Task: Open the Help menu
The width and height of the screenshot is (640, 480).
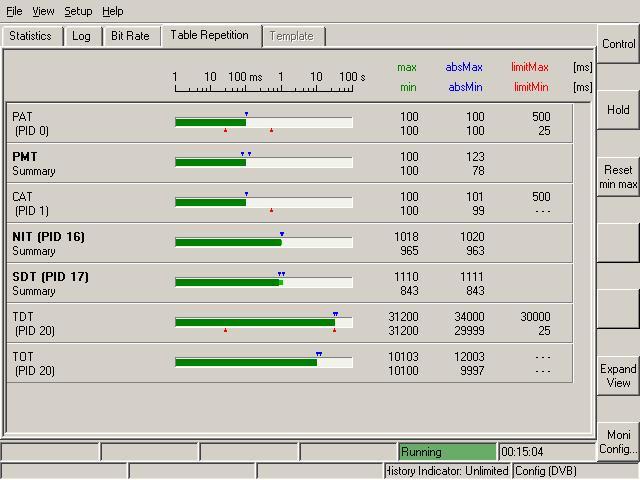Action: (x=113, y=11)
